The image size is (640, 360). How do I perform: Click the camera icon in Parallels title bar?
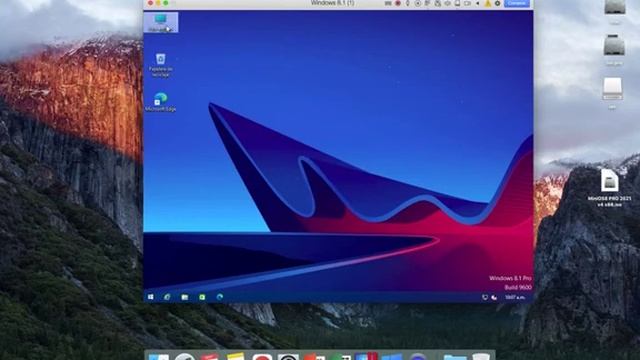467,3
